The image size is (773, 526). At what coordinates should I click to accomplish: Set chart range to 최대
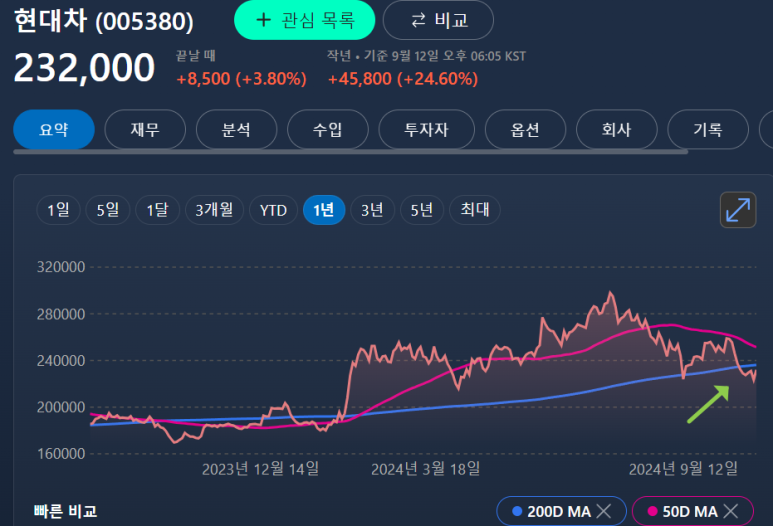tap(475, 210)
